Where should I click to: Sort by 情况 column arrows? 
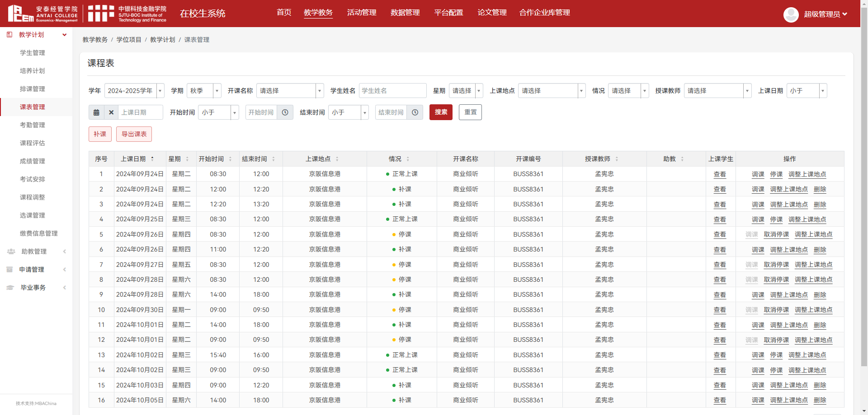coord(408,159)
